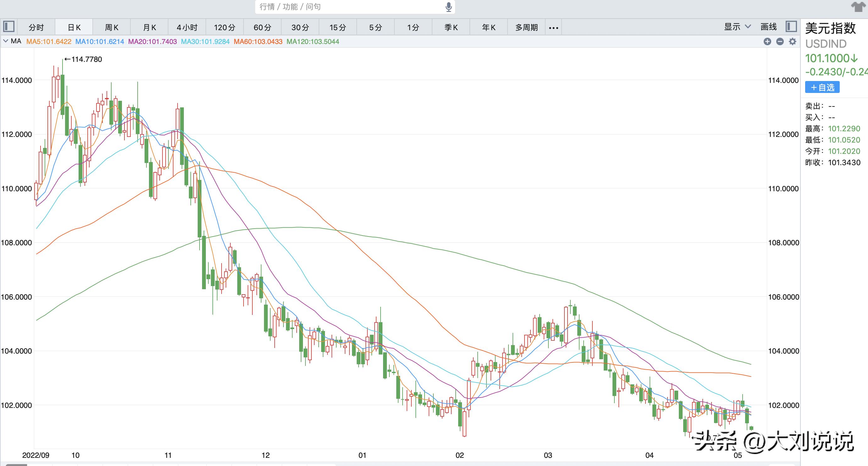Switch to 周K weekly chart tab
This screenshot has width=868, height=466.
pos(112,27)
